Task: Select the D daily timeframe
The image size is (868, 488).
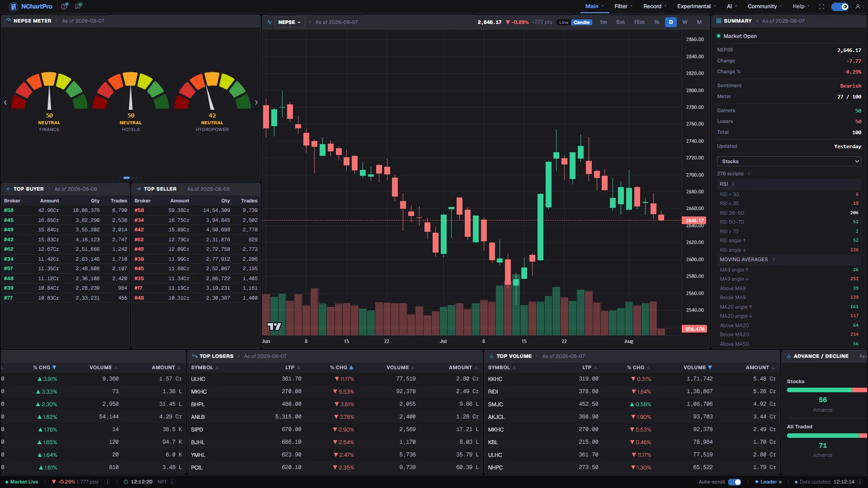Action: 671,22
